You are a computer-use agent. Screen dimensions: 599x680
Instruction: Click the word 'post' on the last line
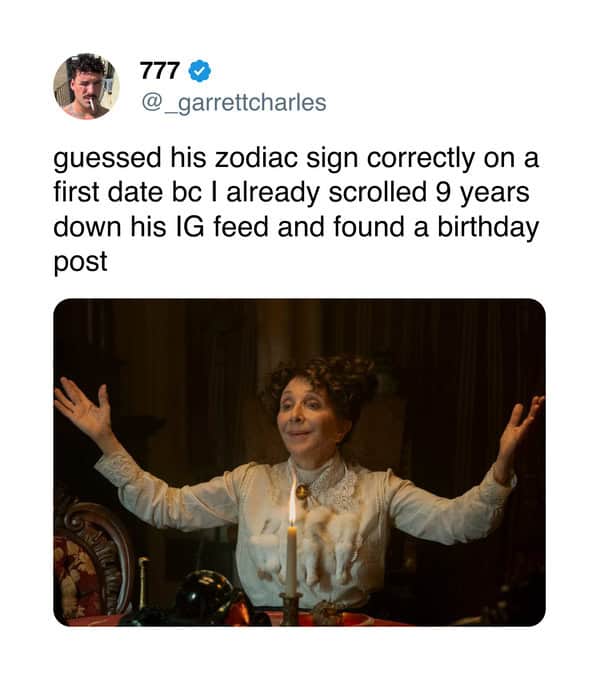click(80, 263)
